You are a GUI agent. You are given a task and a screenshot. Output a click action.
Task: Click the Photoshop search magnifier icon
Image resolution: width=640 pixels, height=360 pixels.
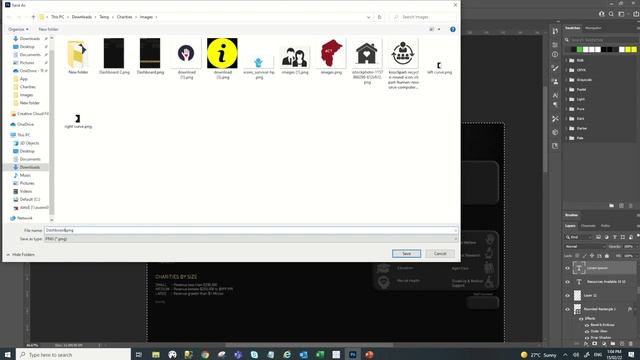611,14
